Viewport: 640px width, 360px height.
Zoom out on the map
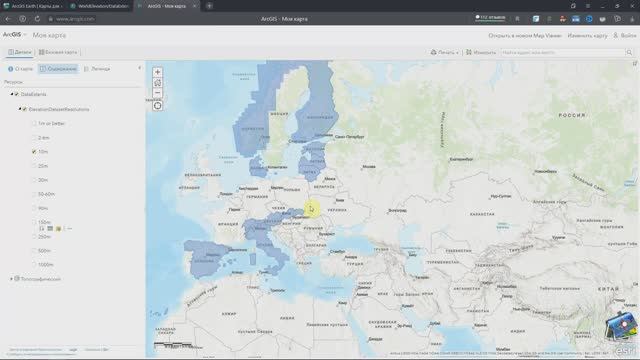[158, 93]
